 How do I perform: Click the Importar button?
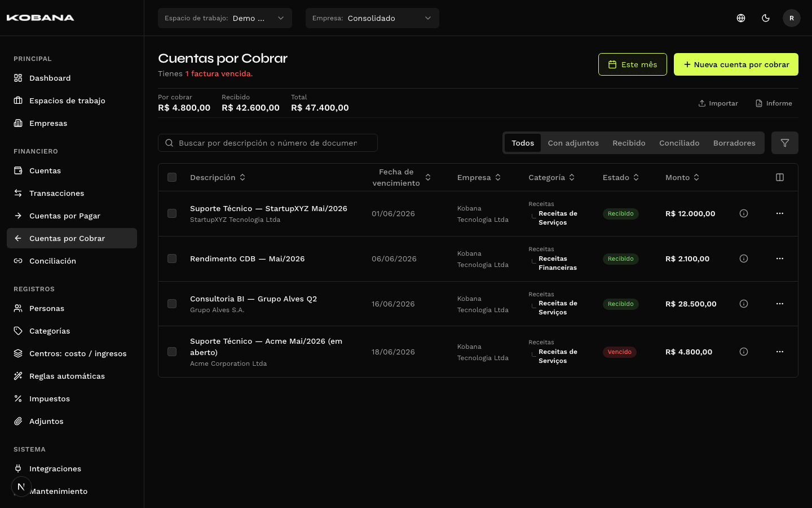tap(718, 103)
